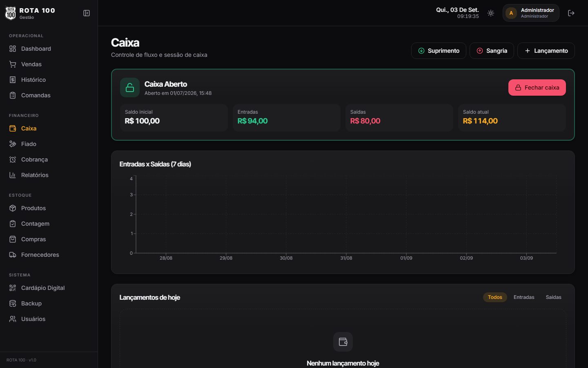Click the Saldo atual R$ 114,00 card

(x=512, y=118)
